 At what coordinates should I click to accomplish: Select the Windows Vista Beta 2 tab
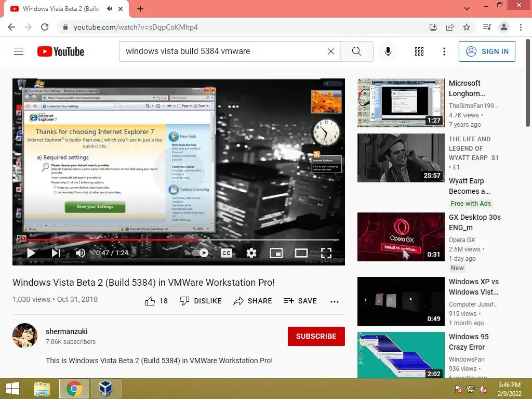click(x=61, y=9)
